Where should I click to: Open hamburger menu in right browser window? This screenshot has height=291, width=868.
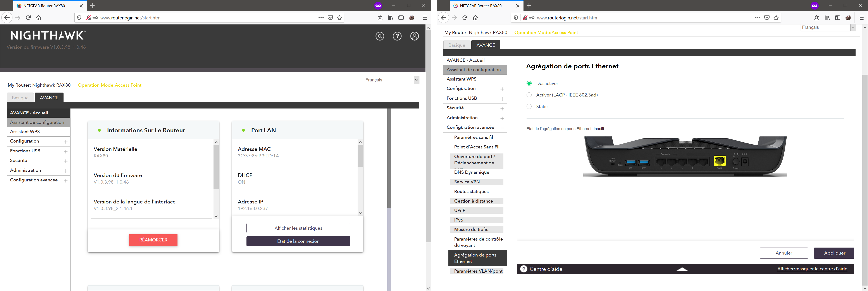(862, 18)
